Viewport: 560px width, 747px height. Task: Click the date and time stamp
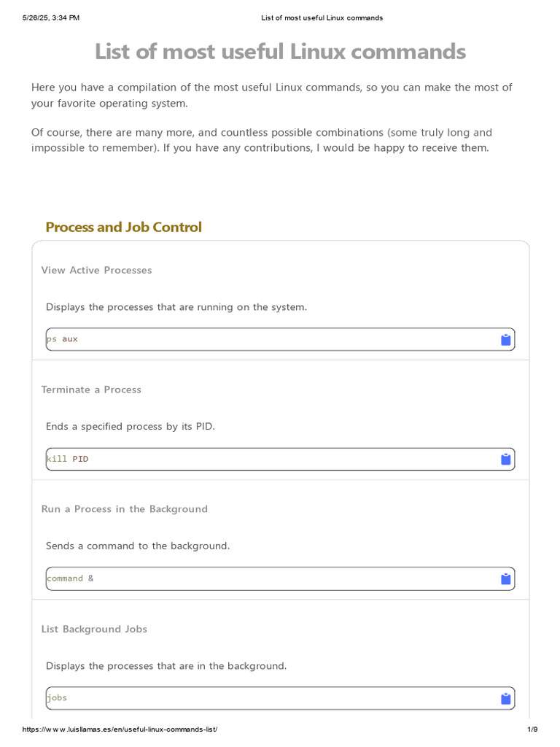click(51, 18)
